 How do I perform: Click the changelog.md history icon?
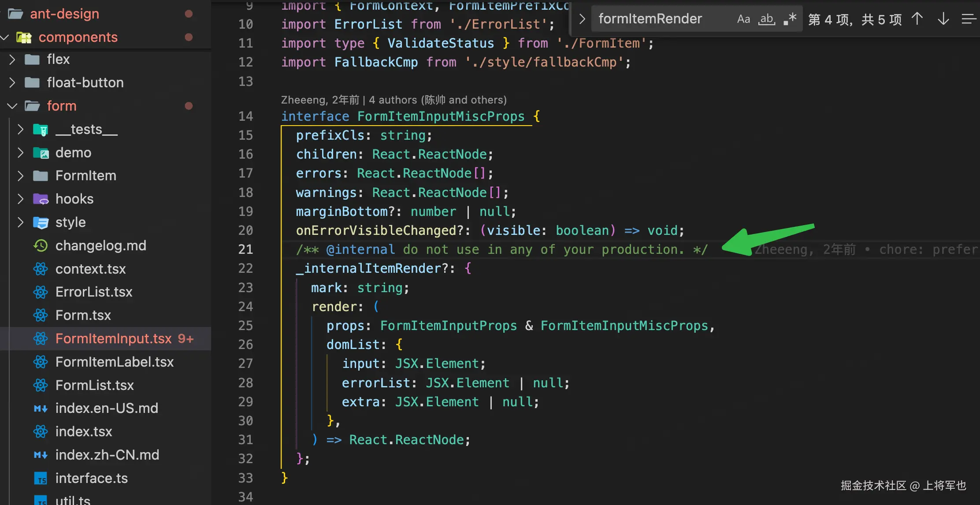[x=41, y=245]
